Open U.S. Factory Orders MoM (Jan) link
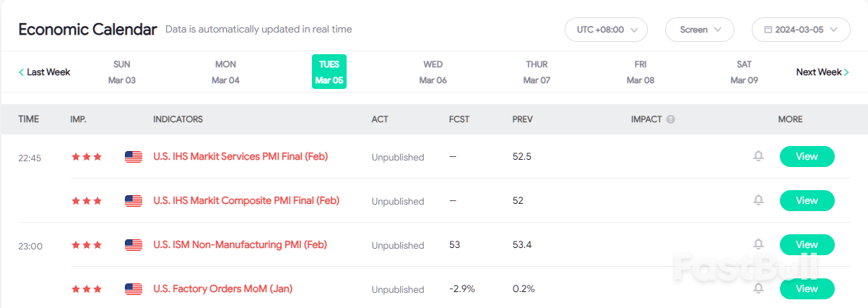The image size is (868, 308). point(223,289)
